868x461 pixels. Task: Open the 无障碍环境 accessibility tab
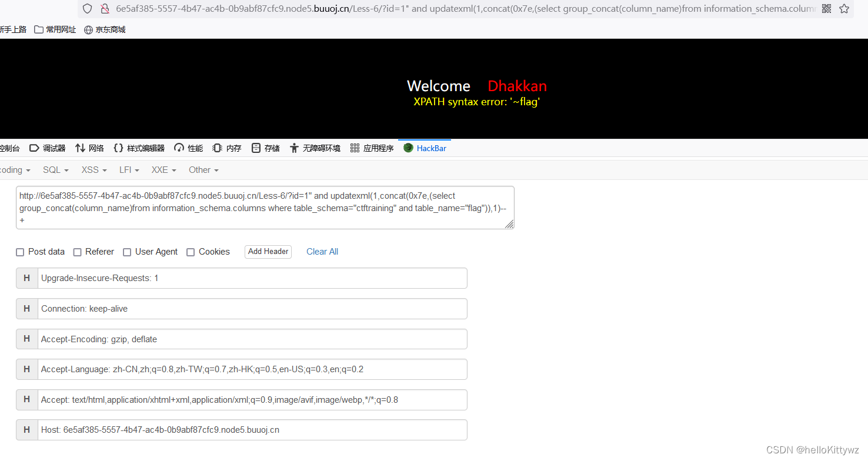coord(315,148)
